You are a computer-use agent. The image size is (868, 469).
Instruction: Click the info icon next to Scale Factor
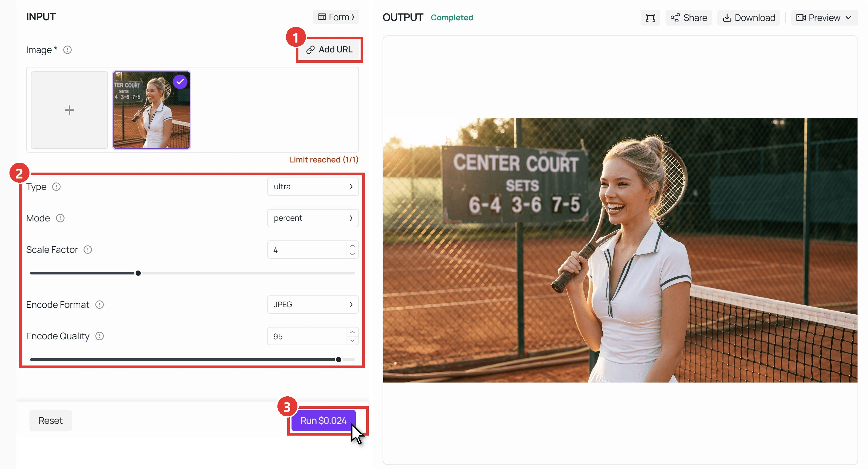(87, 250)
